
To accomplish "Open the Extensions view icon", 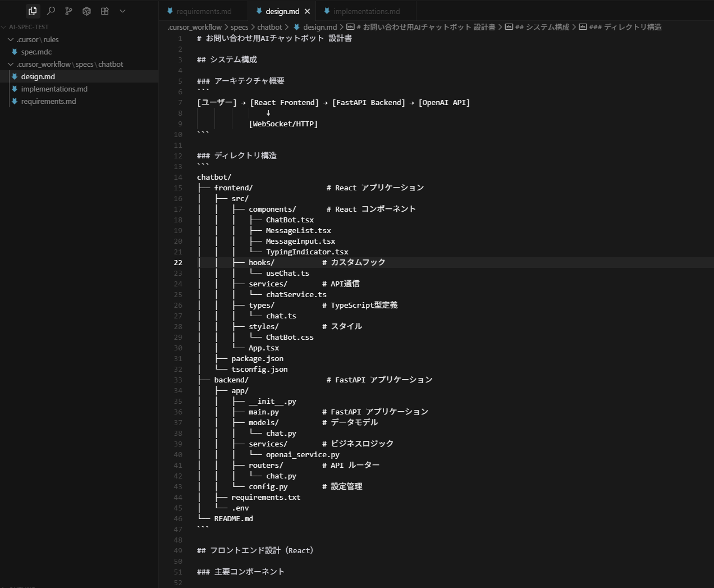I will tap(104, 11).
